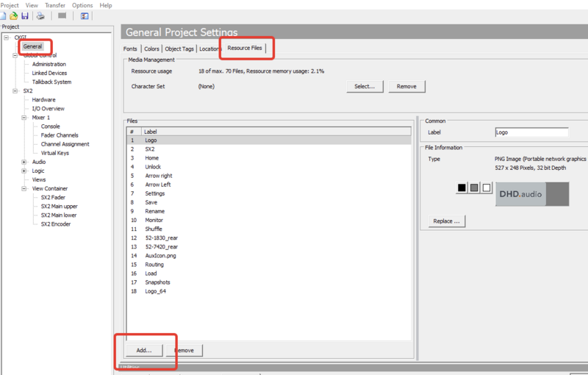Switch to the Object Tags tab
Image resolution: width=588 pixels, height=375 pixels.
coord(179,49)
